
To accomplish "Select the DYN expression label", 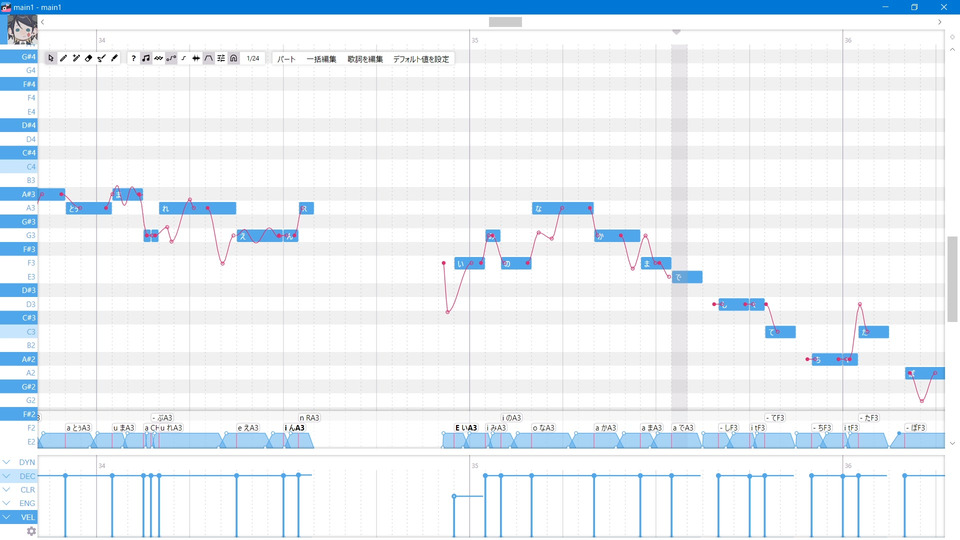I will point(27,462).
